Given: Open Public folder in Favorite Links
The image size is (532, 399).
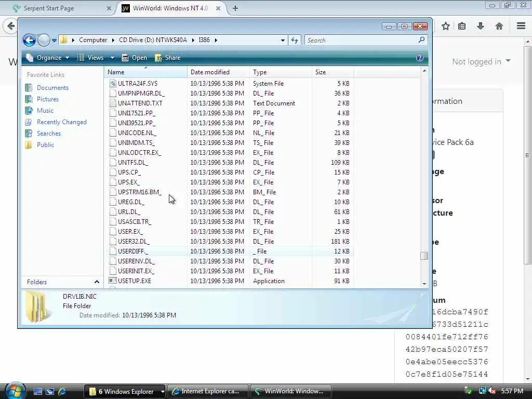Looking at the screenshot, I should [x=45, y=145].
